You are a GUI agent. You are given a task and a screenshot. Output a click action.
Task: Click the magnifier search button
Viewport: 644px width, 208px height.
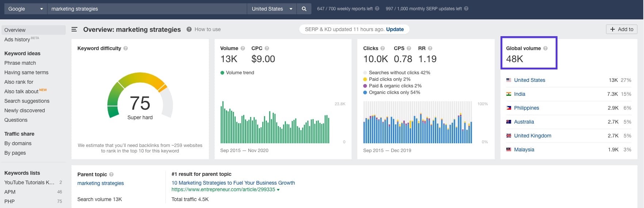304,9
